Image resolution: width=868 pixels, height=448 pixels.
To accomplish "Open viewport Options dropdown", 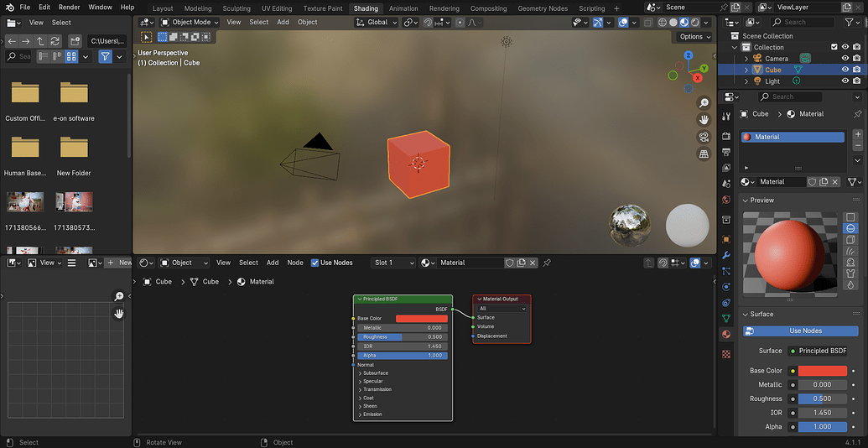I will pyautogui.click(x=694, y=37).
